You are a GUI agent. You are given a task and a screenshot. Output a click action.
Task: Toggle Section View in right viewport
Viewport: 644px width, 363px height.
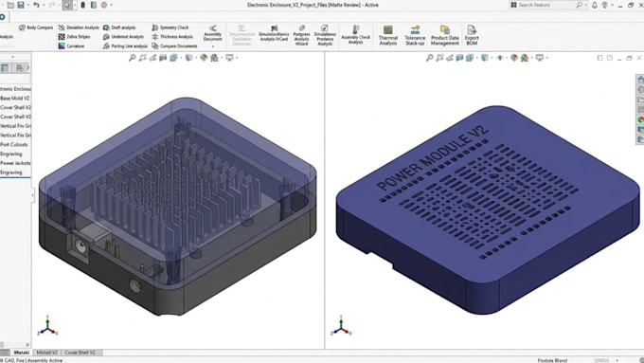pyautogui.click(x=459, y=58)
